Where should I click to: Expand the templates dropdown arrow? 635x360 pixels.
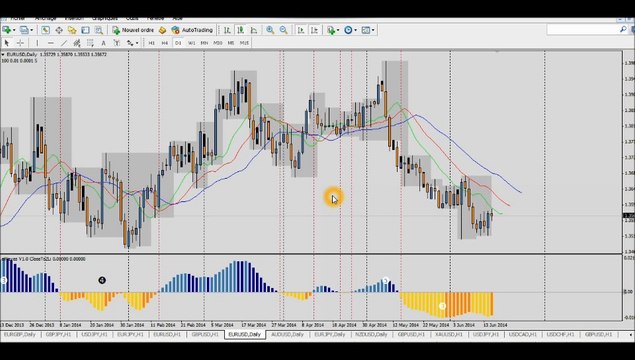(373, 30)
